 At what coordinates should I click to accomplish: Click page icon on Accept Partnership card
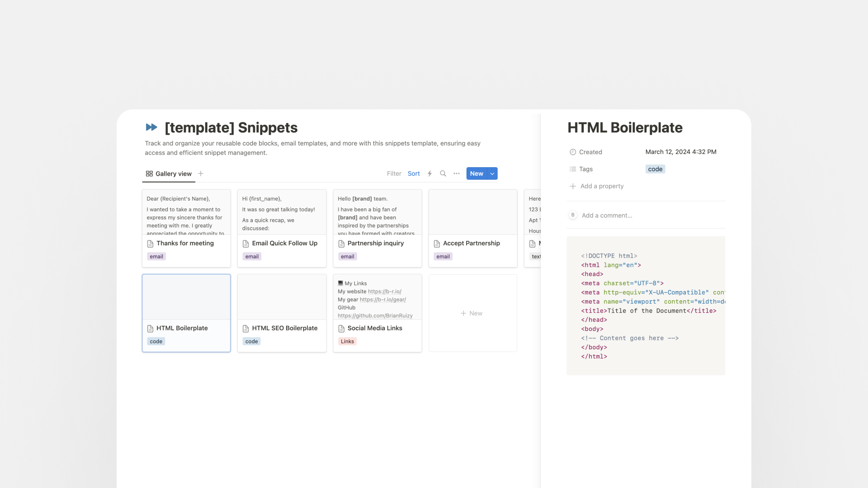pos(437,244)
